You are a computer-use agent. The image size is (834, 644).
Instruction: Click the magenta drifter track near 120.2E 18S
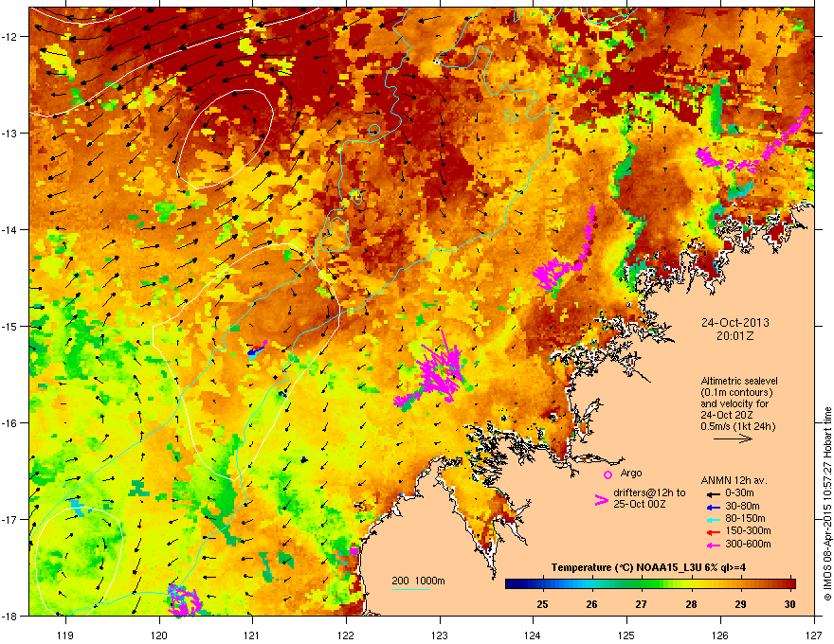(x=184, y=600)
